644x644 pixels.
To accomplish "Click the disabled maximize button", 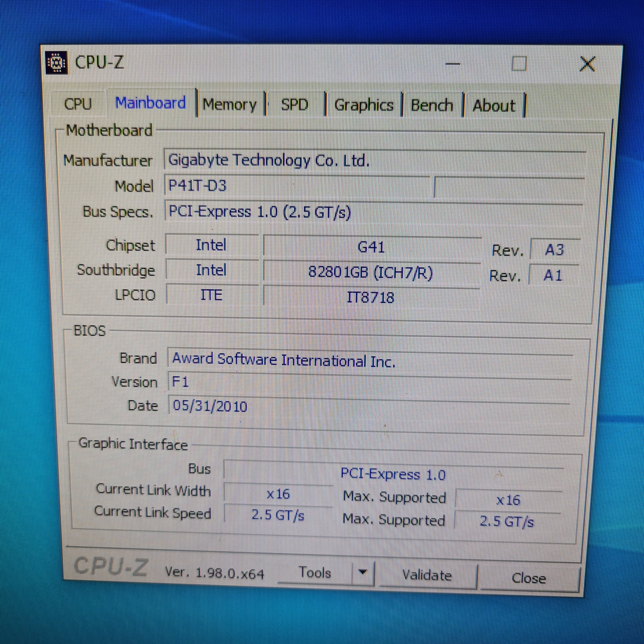I will tap(519, 63).
